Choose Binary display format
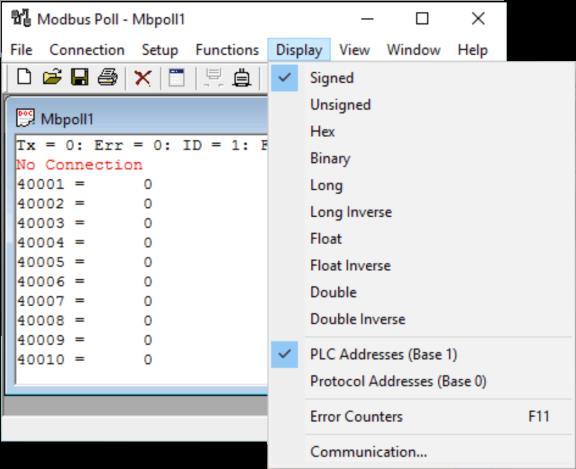576x469 pixels. 422,158
